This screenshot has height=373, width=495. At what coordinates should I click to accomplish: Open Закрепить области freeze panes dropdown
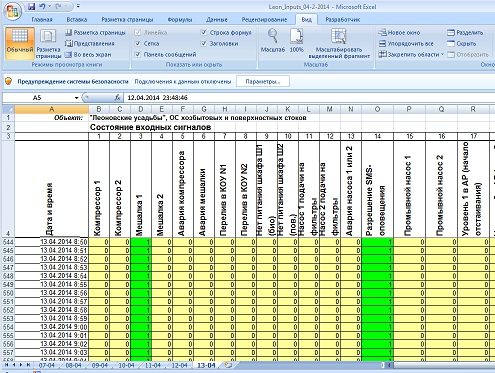pyautogui.click(x=411, y=54)
